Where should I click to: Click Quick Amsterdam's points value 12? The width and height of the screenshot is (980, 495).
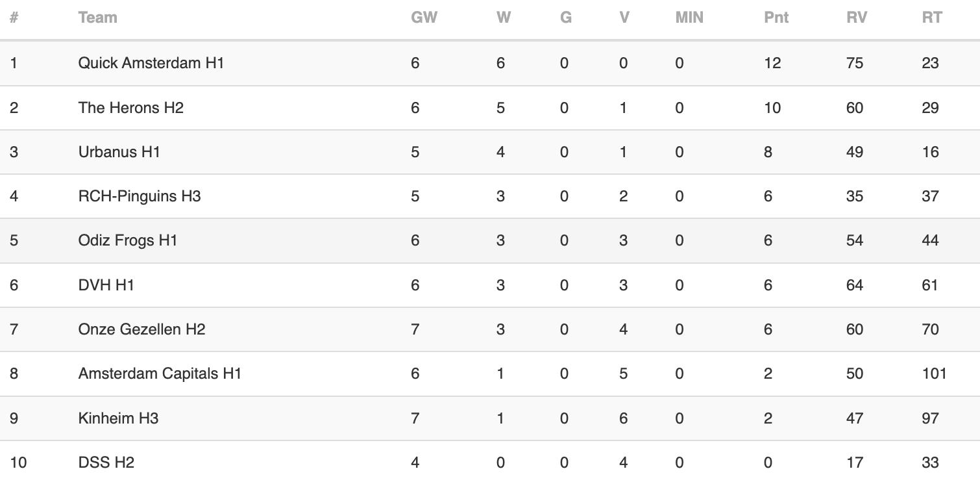[772, 63]
